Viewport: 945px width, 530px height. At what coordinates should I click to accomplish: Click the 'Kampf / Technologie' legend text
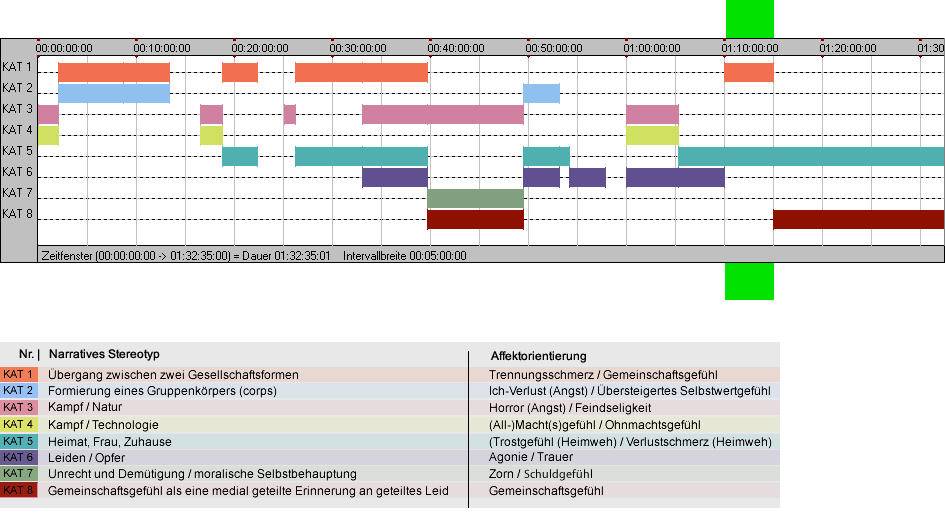pos(103,424)
